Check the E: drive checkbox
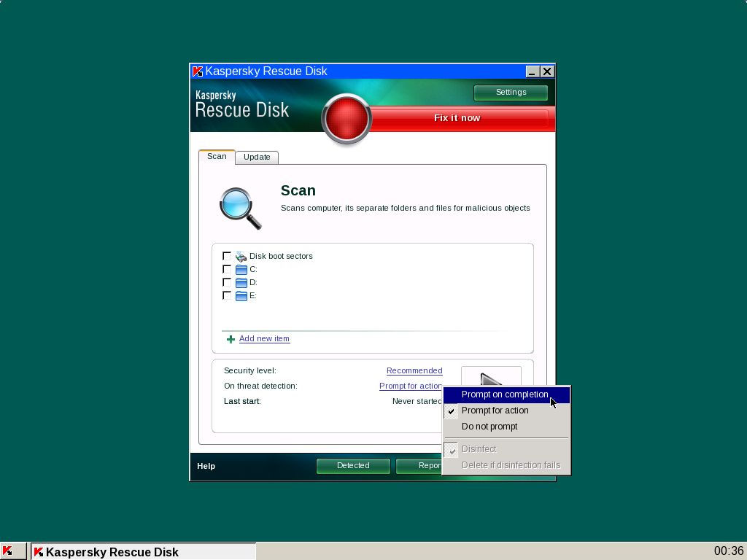 point(227,296)
